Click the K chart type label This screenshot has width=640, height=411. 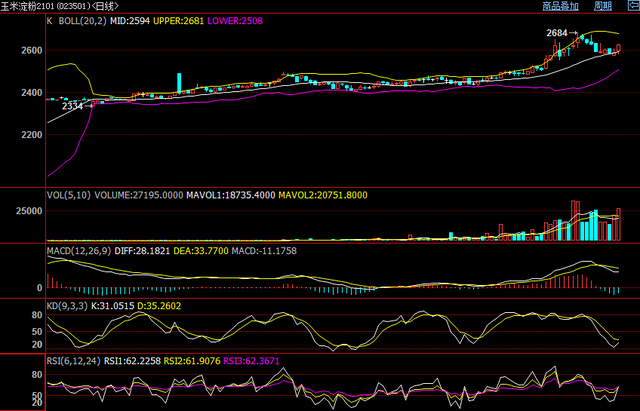pos(51,20)
